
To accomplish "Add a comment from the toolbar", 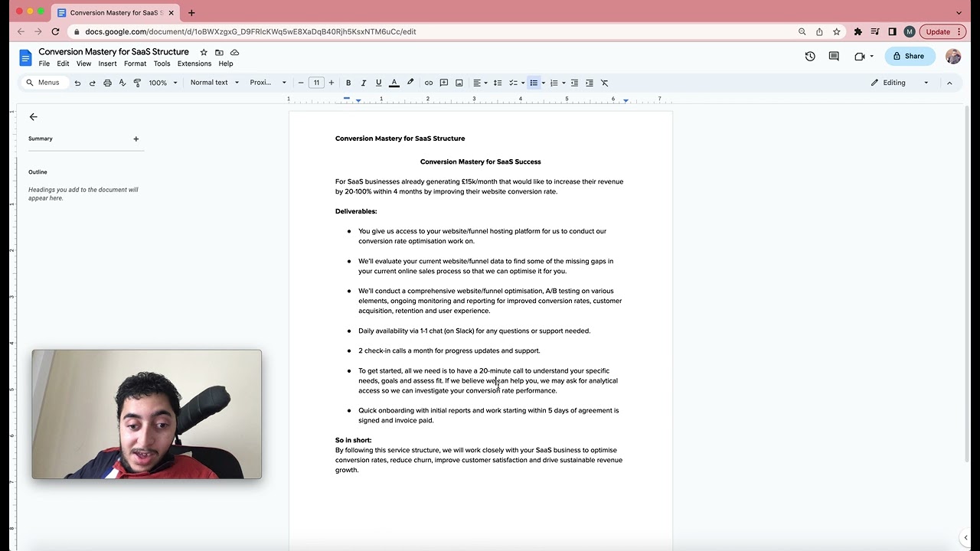I will click(444, 83).
